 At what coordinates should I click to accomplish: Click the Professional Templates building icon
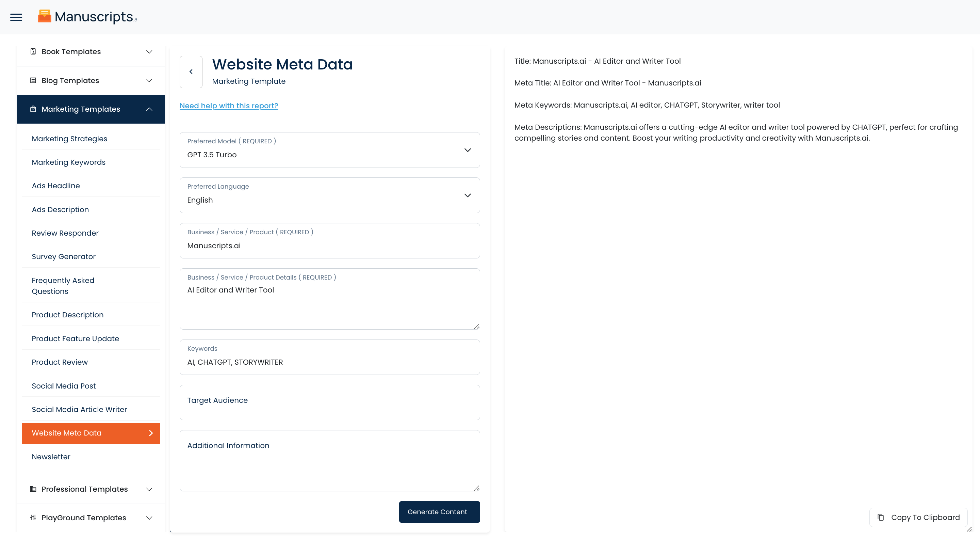33,489
